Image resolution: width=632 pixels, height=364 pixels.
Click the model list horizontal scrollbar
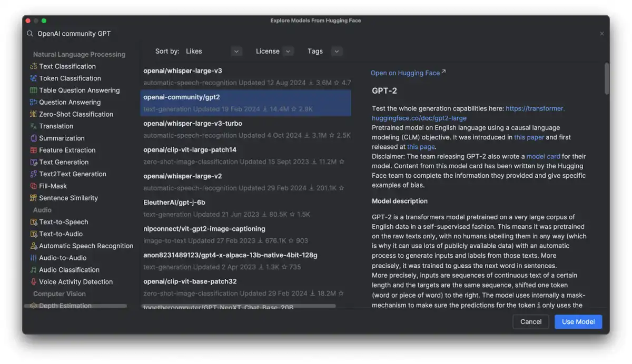[240, 306]
